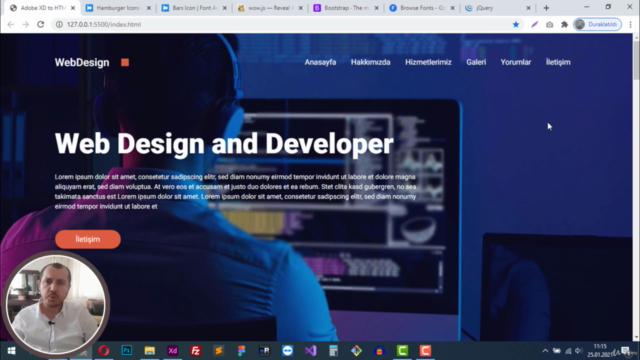The image size is (640, 360).
Task: View site information icon in address bar
Action: pos(59,24)
